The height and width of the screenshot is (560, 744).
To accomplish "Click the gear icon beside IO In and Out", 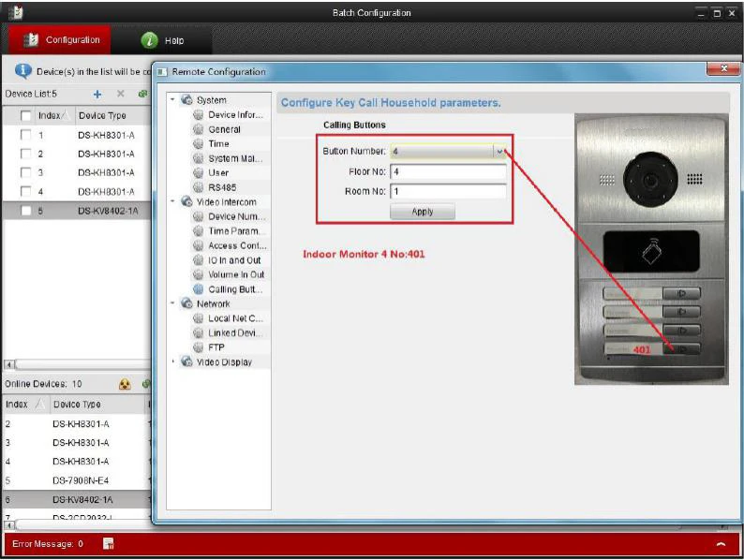I will (199, 260).
